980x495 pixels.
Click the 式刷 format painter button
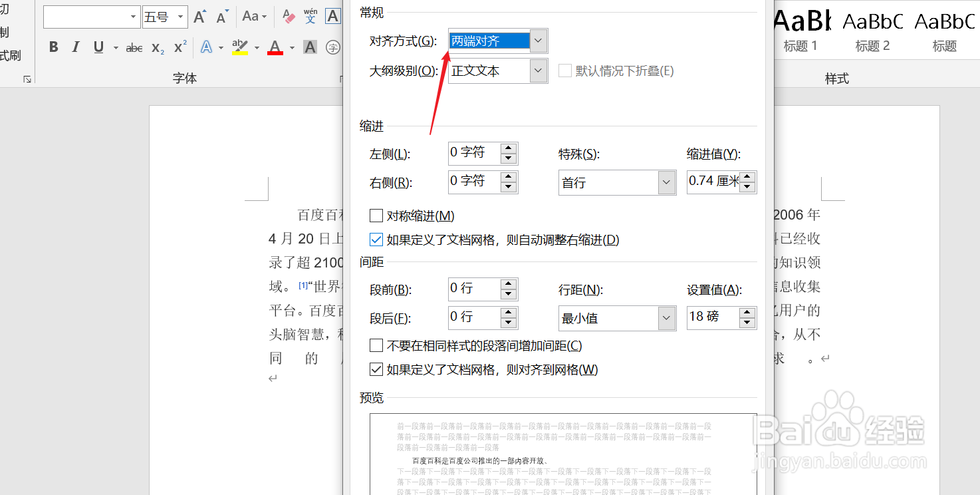(x=11, y=55)
